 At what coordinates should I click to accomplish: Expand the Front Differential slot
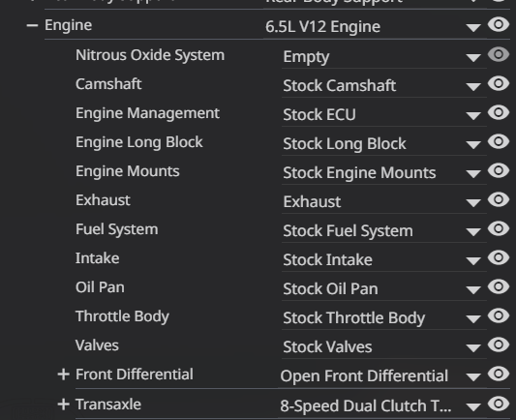click(x=63, y=375)
